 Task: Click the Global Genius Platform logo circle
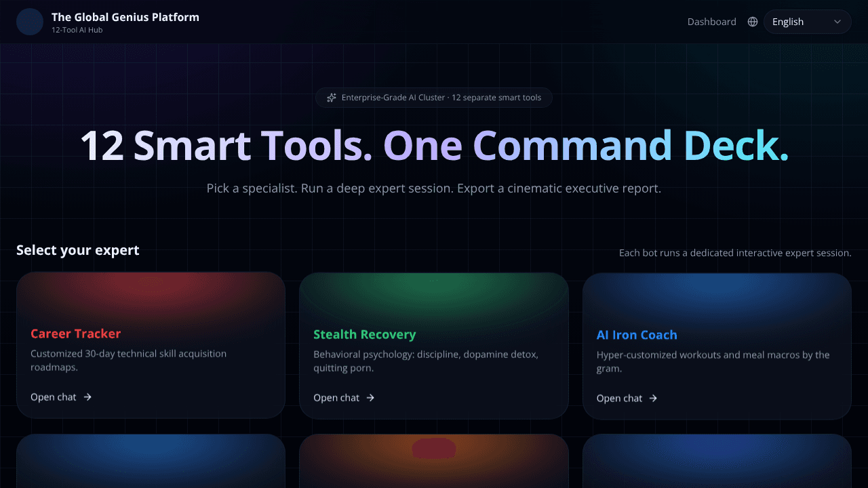coord(30,22)
